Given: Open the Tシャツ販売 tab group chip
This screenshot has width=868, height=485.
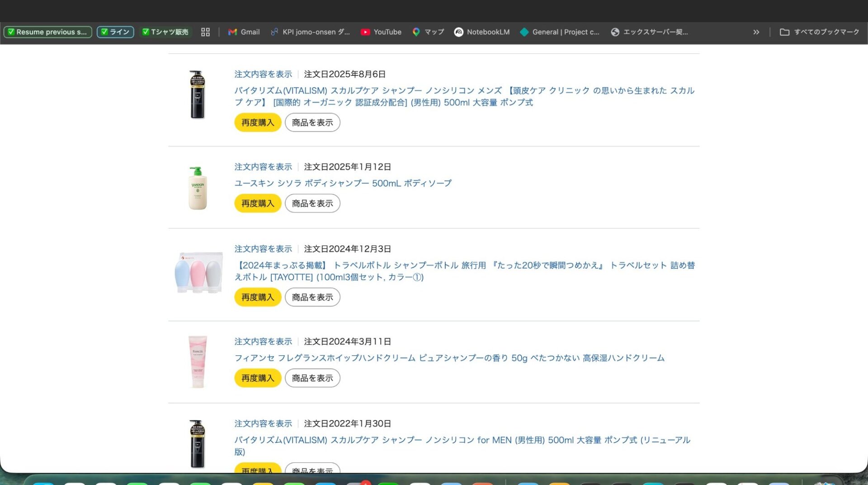Looking at the screenshot, I should (x=165, y=32).
